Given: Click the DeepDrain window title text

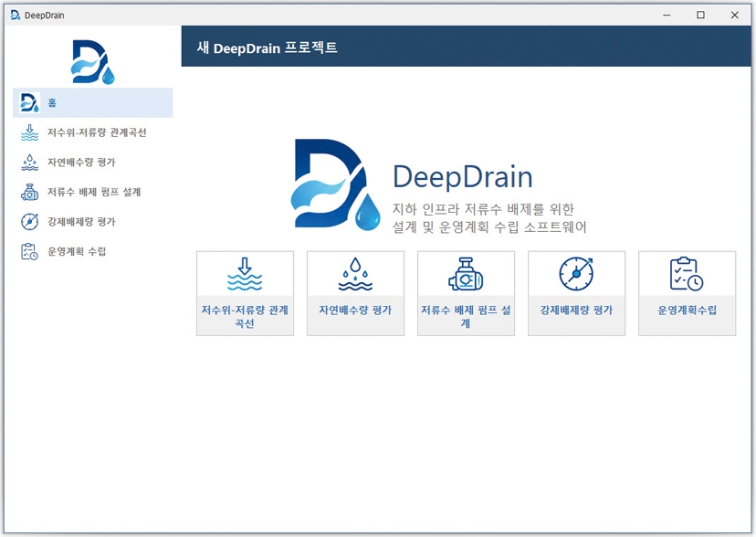Looking at the screenshot, I should click(x=45, y=16).
